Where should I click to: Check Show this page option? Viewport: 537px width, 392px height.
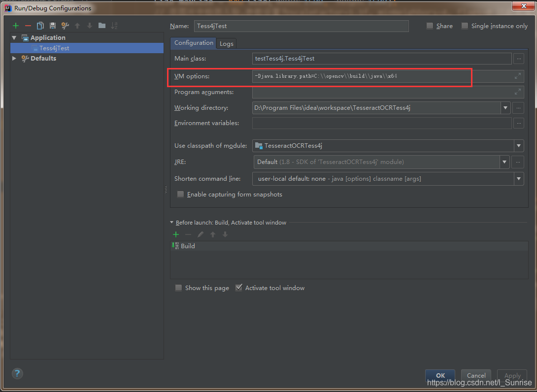[178, 288]
